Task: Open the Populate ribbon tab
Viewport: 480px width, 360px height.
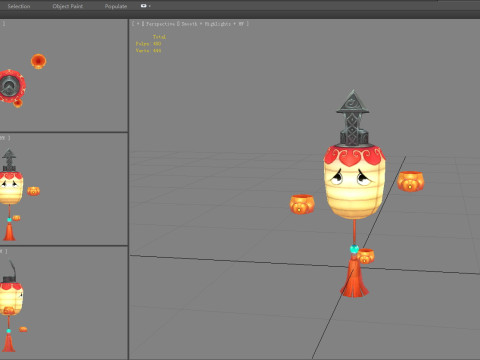Action: [x=116, y=6]
